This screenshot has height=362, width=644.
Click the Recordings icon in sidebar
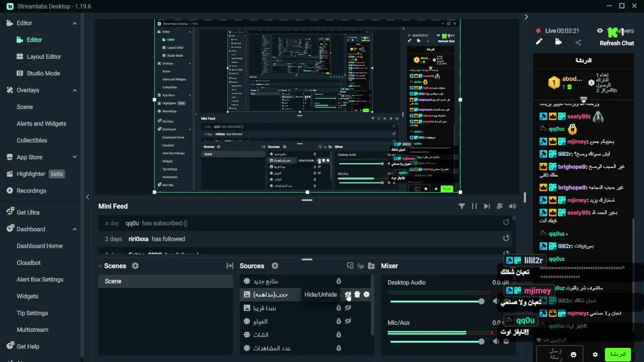click(10, 191)
